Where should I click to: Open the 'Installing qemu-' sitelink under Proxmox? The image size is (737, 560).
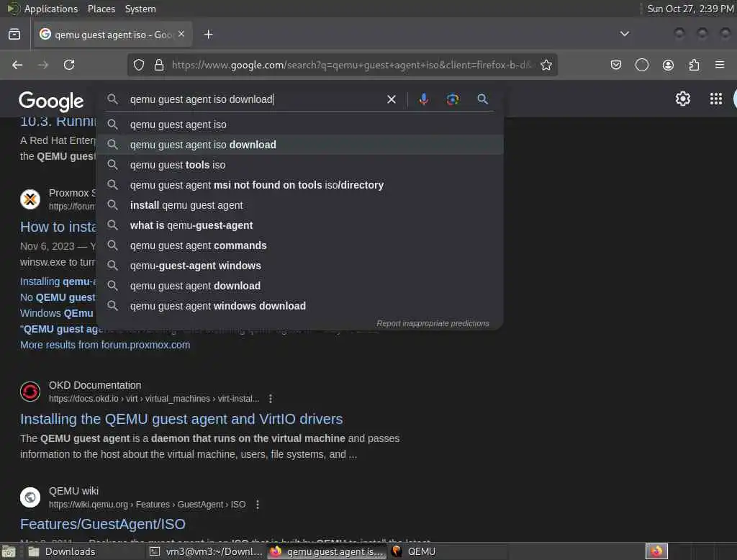(x=58, y=281)
